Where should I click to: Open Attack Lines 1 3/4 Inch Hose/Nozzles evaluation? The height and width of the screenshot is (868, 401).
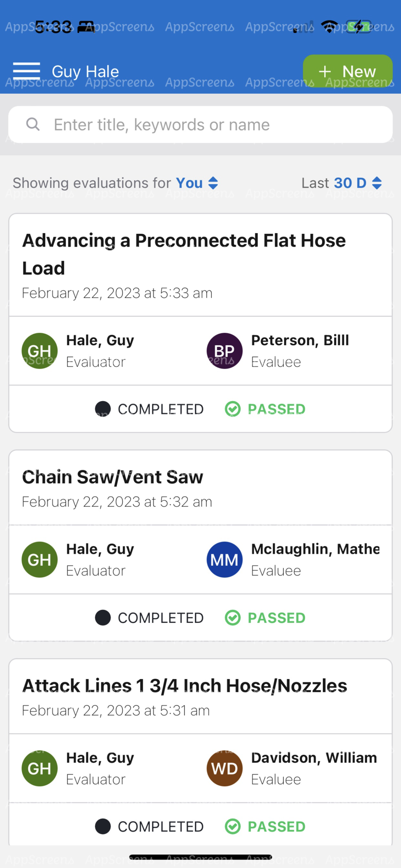point(184,686)
